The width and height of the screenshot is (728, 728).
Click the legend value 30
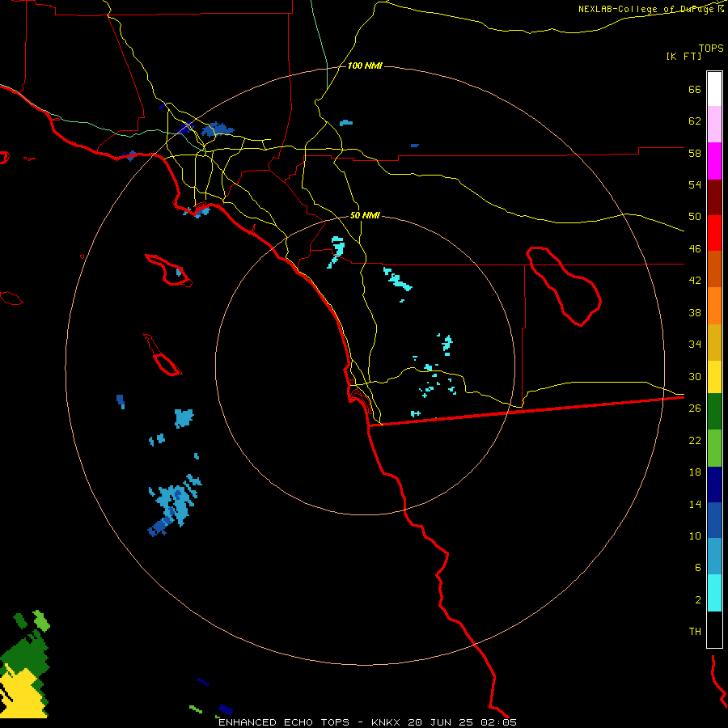click(695, 376)
